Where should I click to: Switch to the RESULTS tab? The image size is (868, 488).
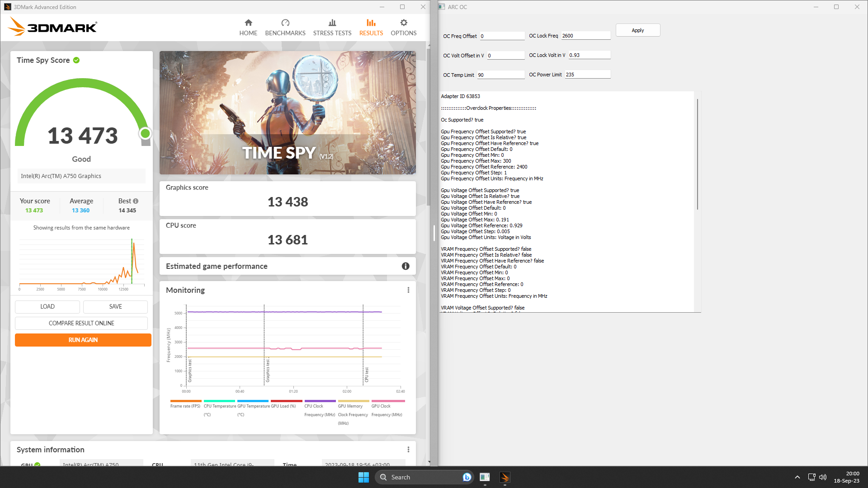(371, 27)
